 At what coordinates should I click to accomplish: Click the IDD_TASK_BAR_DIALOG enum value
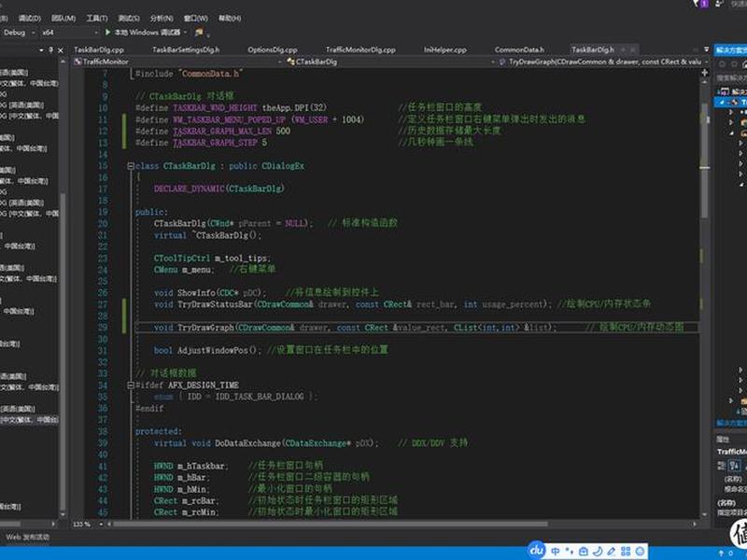[260, 397]
